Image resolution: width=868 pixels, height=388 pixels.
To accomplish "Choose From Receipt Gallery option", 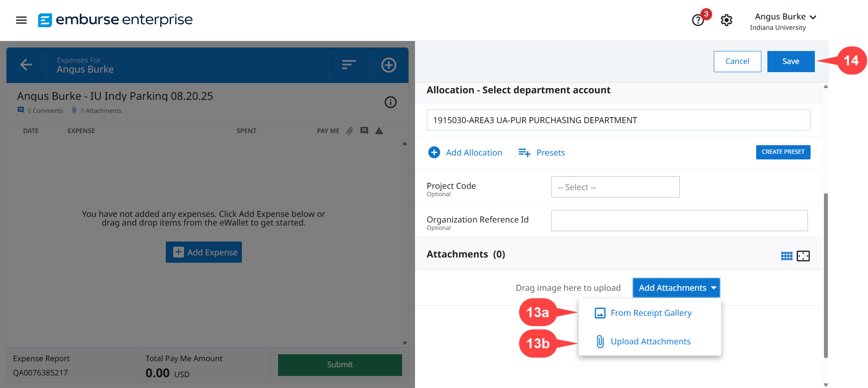I will tap(650, 313).
